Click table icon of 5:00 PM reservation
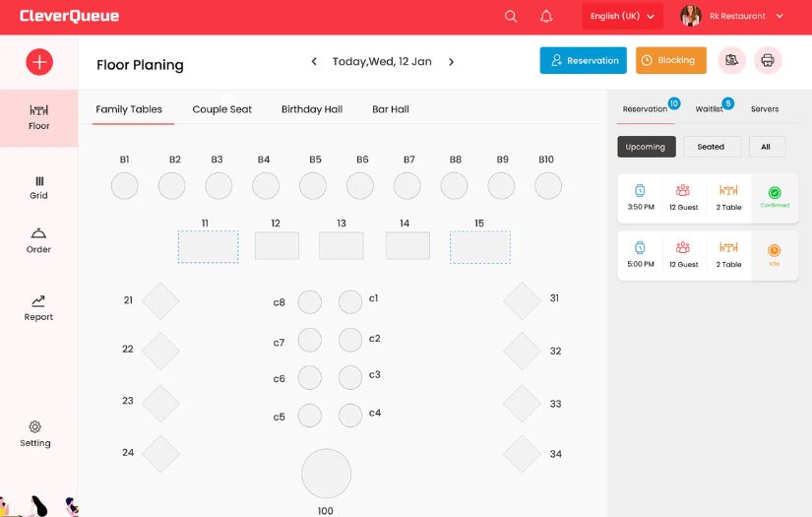 pyautogui.click(x=728, y=247)
